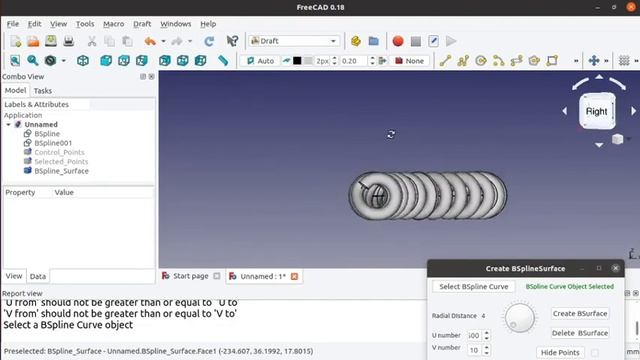
Task: Click Delete BSurface button
Action: pos(580,333)
